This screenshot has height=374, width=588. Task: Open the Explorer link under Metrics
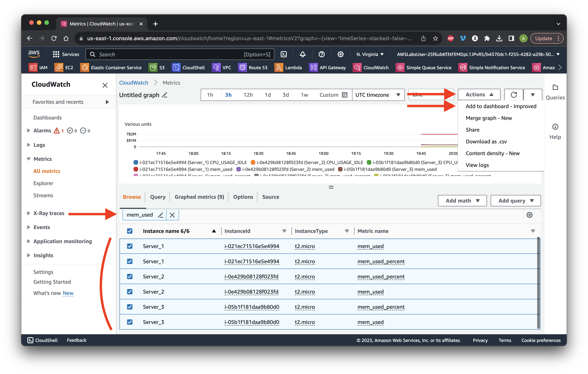[x=43, y=183]
